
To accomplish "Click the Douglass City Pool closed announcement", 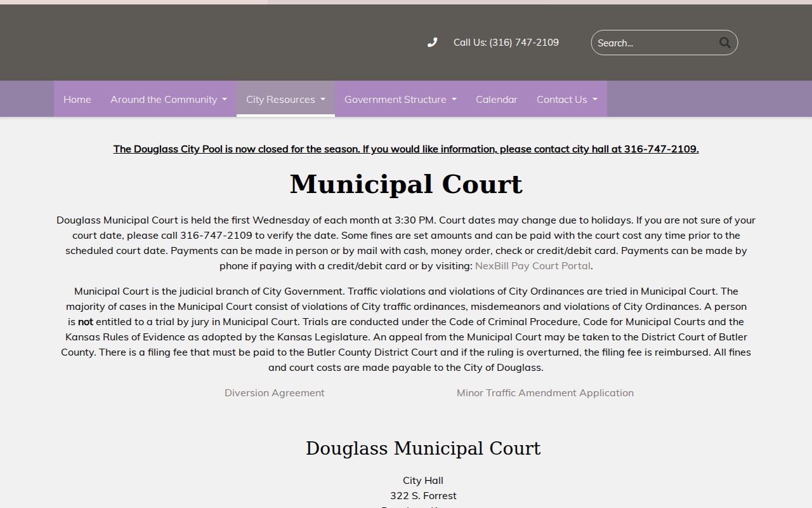I will pyautogui.click(x=406, y=149).
